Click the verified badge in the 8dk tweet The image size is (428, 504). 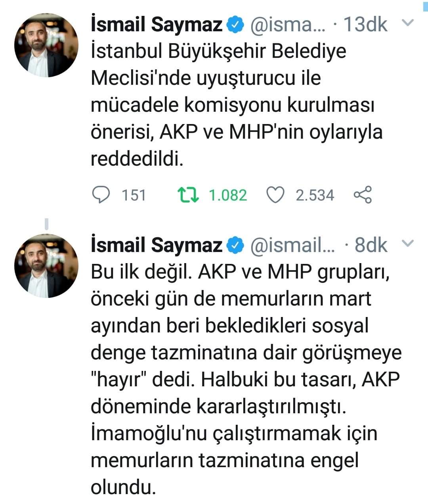235,245
